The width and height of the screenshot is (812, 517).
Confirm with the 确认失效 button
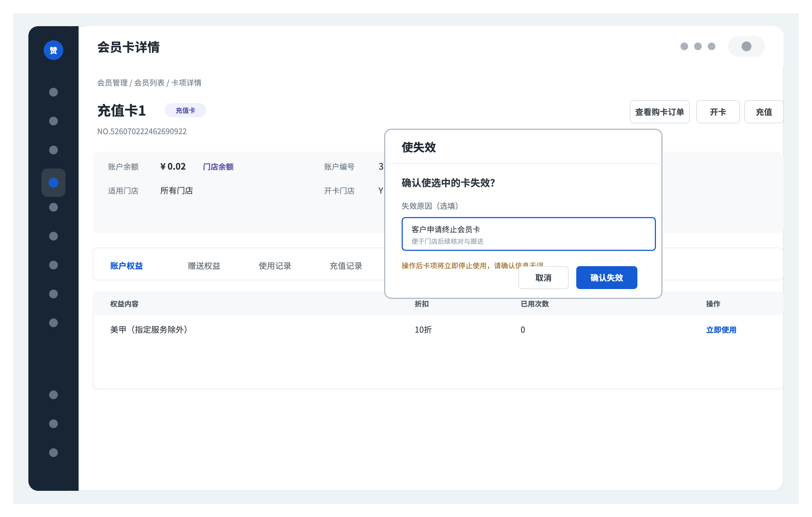coord(607,277)
